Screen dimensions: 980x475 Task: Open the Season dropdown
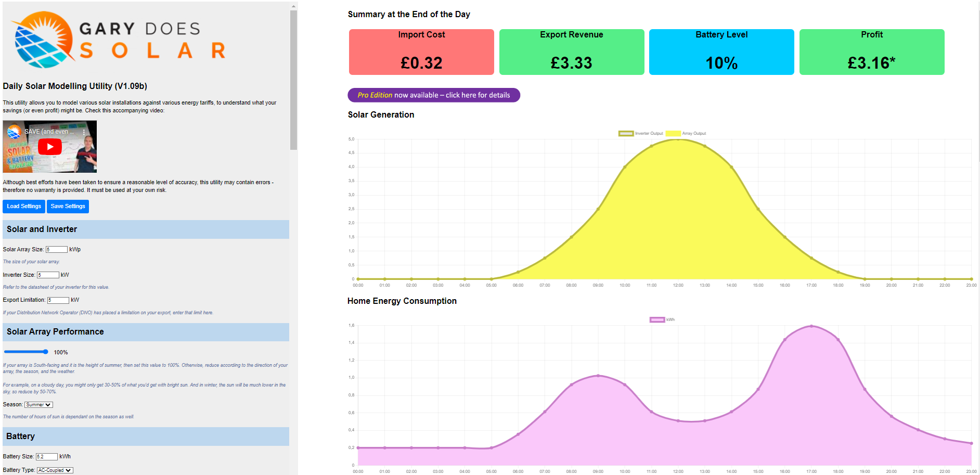pos(38,405)
